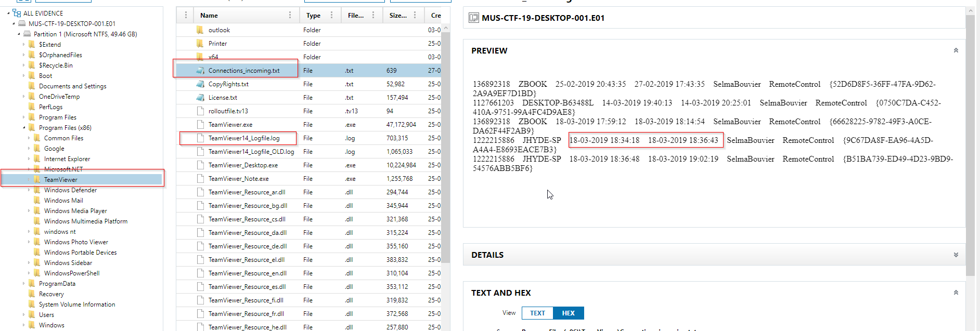Click the PerfLogs folder icon
Image resolution: width=980 pixels, height=331 pixels.
pyautogui.click(x=32, y=107)
